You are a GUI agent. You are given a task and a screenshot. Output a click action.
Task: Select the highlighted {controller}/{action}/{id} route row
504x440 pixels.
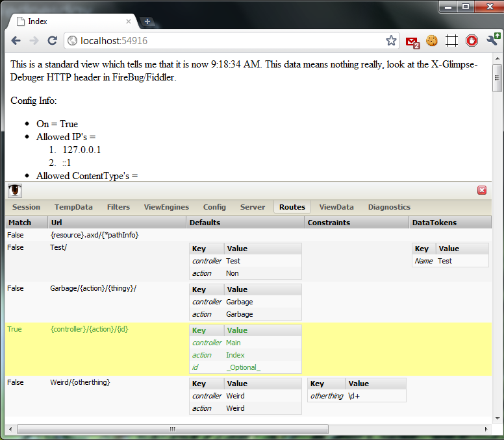pyautogui.click(x=89, y=330)
